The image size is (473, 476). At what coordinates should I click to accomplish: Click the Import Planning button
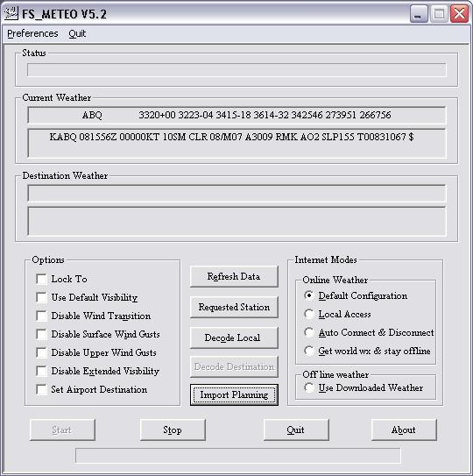(234, 394)
